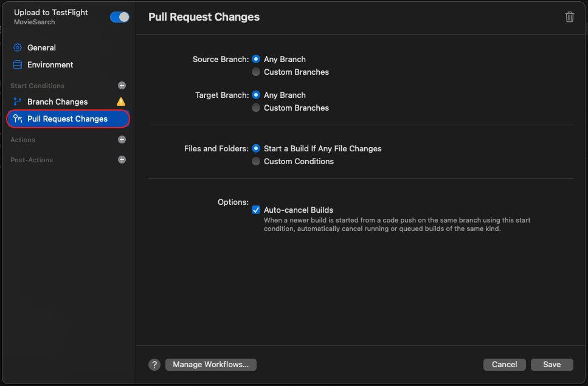Click the Environment stack icon
The height and width of the screenshot is (386, 588).
click(18, 64)
